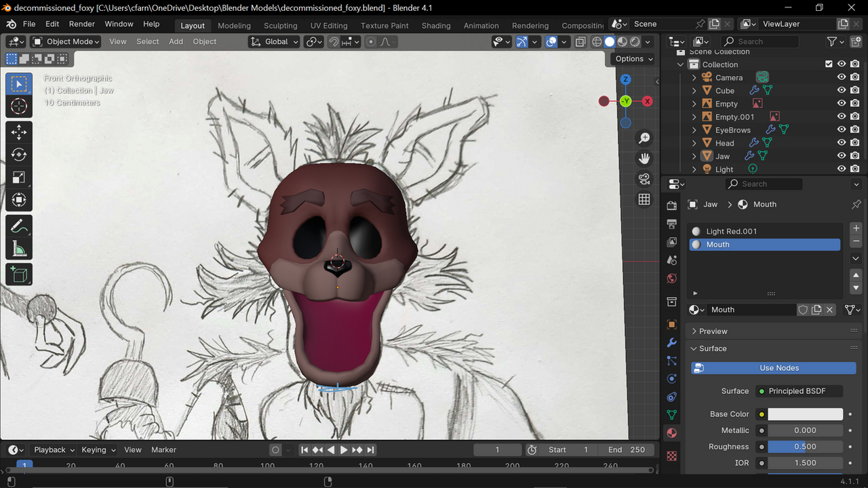Open the Object Constraints properties tab

coord(672,397)
